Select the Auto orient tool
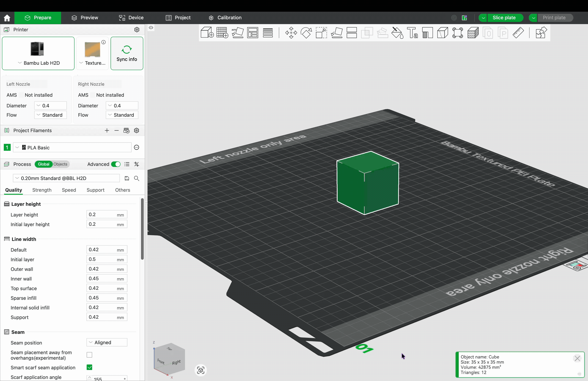 point(237,33)
